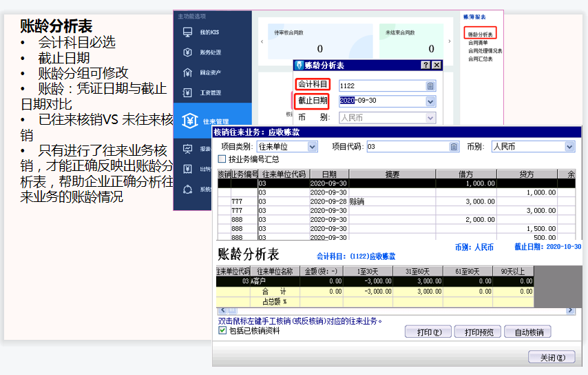
Task: Toggle the 按业务编号汇总 checkbox
Action: coord(222,159)
